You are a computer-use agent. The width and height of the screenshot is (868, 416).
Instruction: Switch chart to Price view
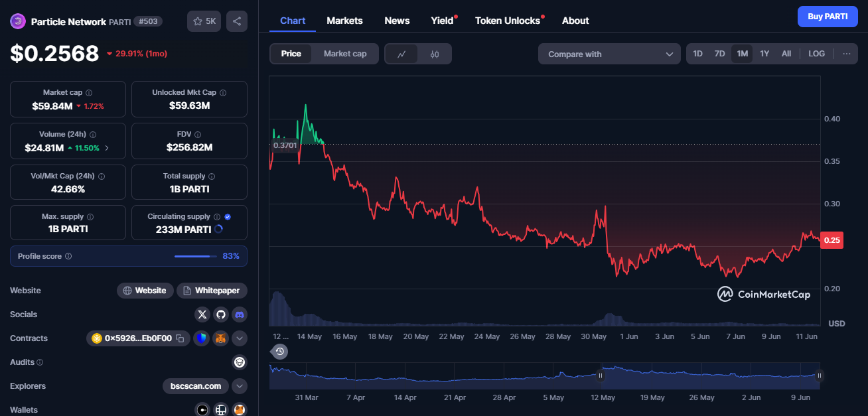tap(291, 54)
